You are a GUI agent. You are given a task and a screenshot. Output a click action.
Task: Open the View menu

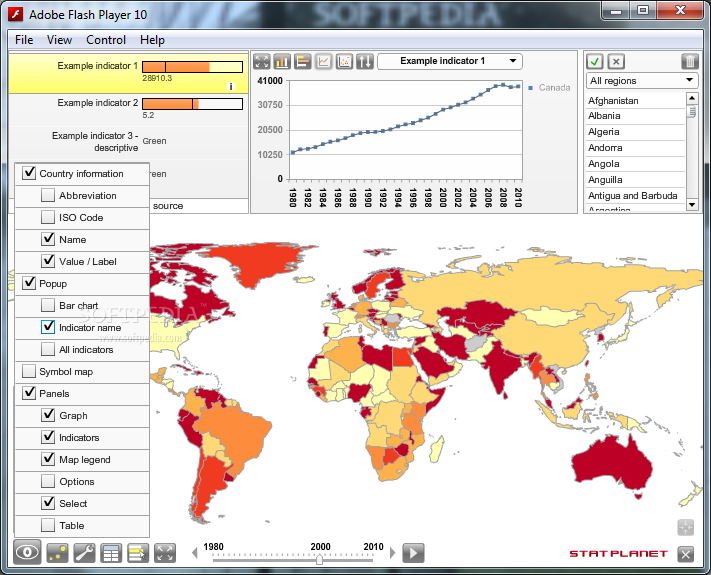point(59,40)
